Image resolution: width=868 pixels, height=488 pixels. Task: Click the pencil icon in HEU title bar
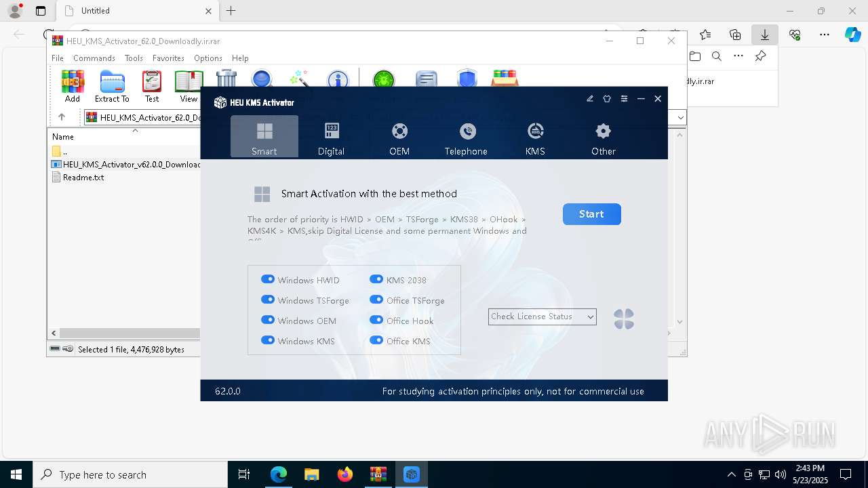[590, 99]
